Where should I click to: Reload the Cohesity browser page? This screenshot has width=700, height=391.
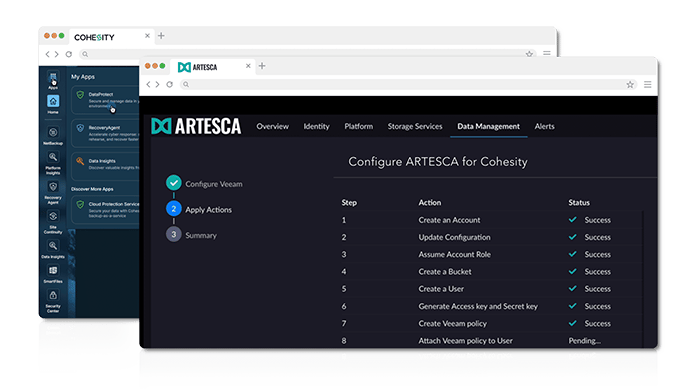pos(69,54)
